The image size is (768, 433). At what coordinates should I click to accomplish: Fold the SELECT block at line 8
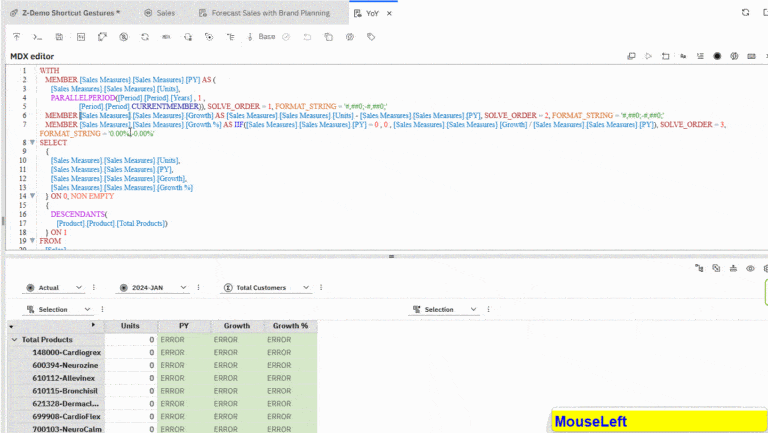point(32,143)
